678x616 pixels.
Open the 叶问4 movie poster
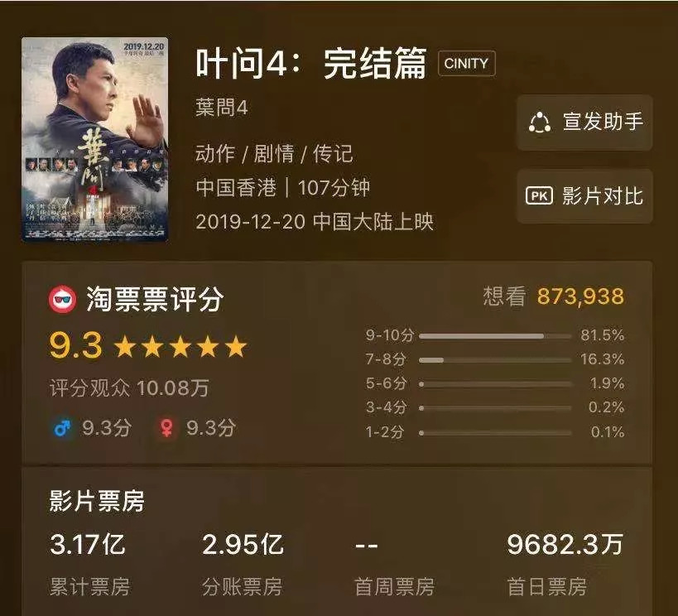(95, 139)
